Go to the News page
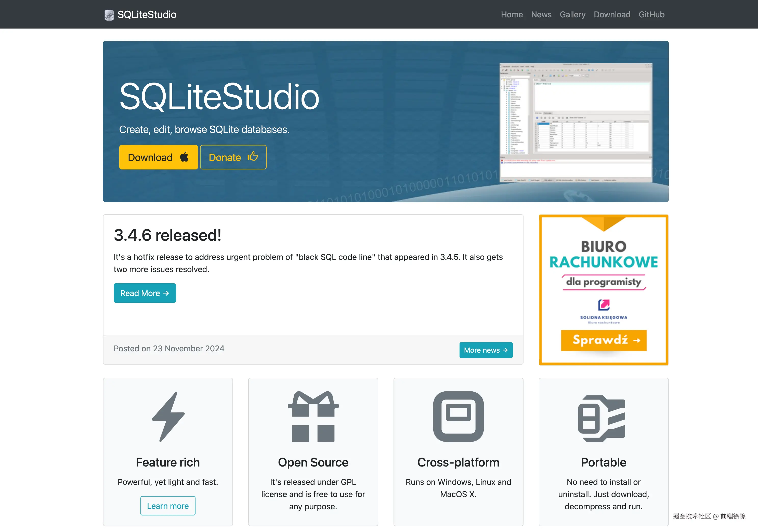The image size is (758, 532). tap(541, 15)
